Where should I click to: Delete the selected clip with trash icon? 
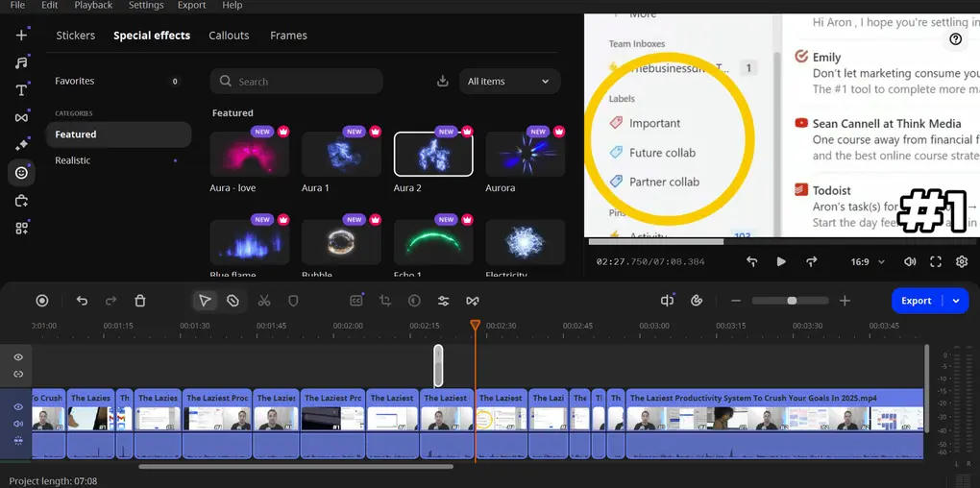coord(140,301)
